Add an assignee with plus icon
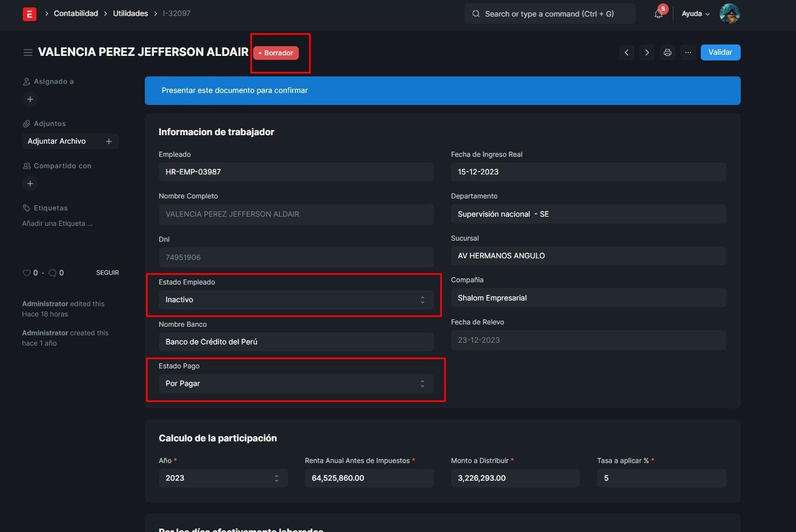Viewport: 796px width, 532px height. click(30, 99)
